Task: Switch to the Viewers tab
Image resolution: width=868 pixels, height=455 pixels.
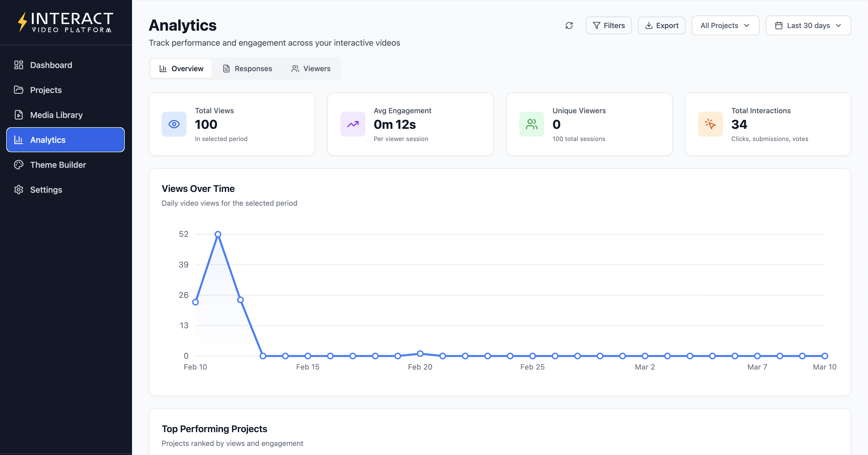Action: tap(311, 69)
